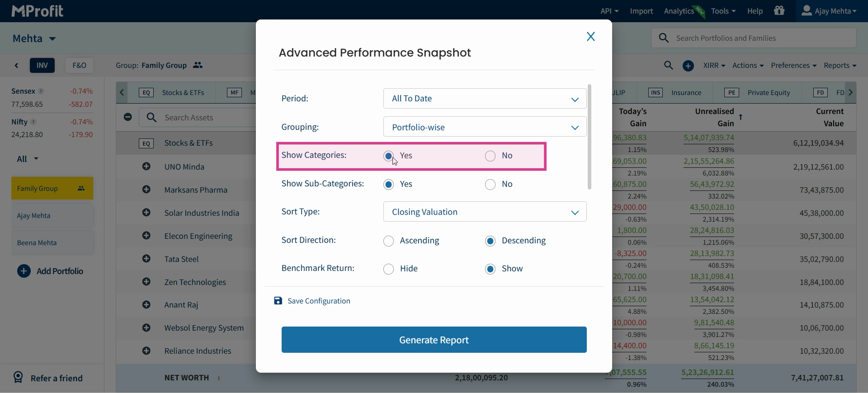Expand the Sort Type dropdown
Image resolution: width=868 pixels, height=393 pixels.
[x=485, y=212]
